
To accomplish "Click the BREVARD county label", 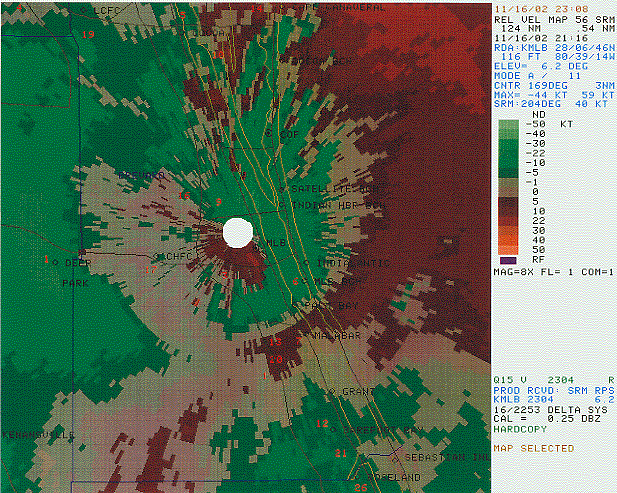I will (142, 175).
